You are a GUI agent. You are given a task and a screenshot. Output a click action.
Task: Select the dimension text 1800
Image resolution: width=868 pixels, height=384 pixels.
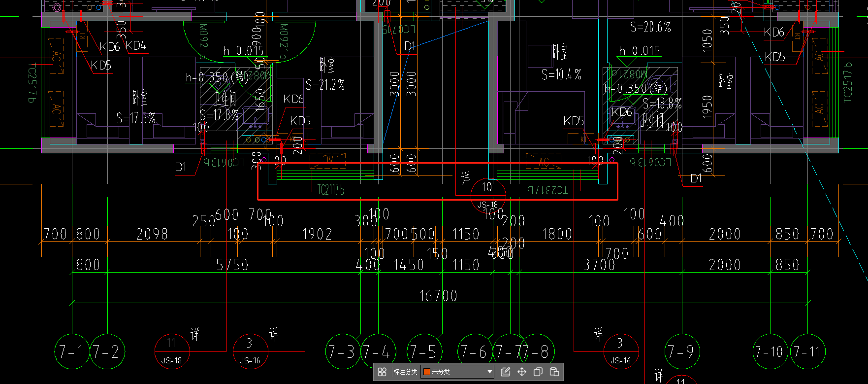point(557,234)
